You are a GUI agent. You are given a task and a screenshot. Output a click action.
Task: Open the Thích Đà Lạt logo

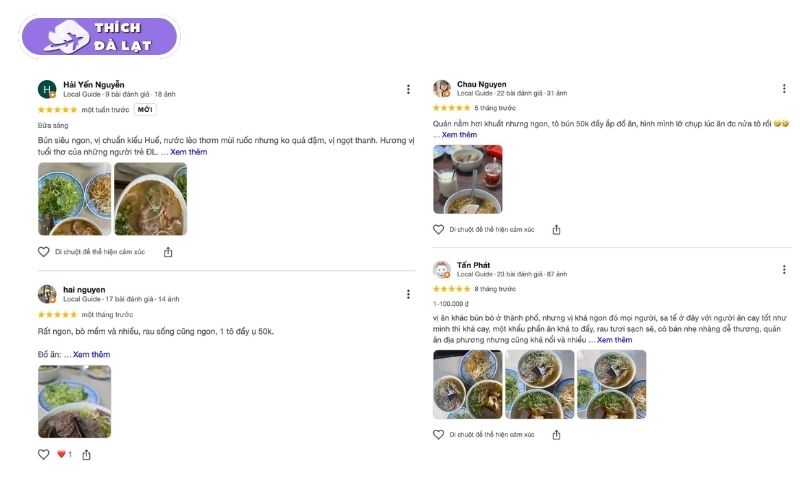[99, 37]
